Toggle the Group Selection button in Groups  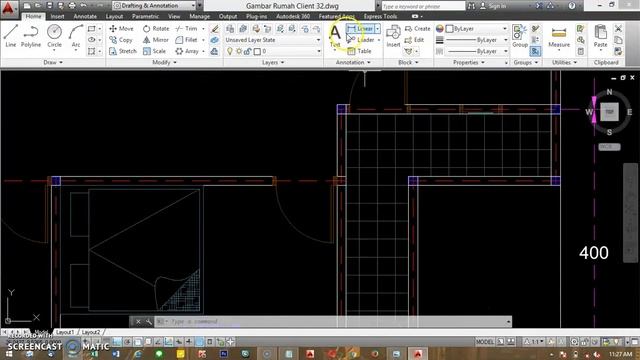535,51
